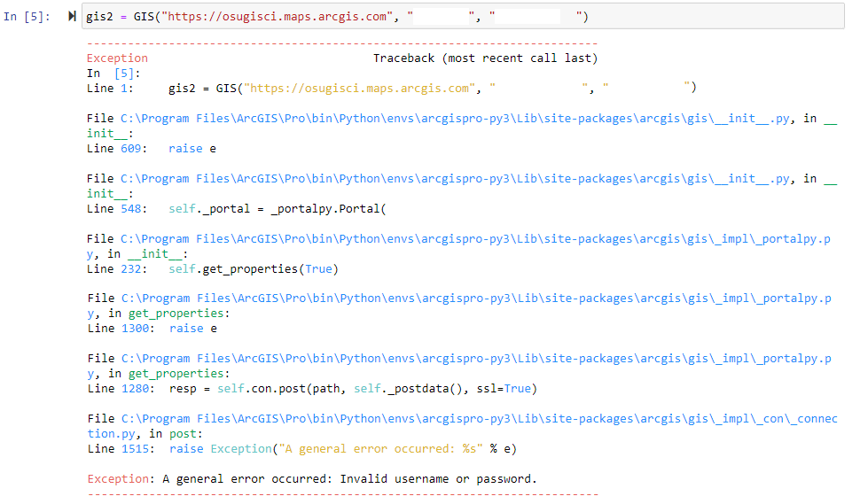The image size is (860, 504).
Task: Click the second _portalpy.py file path
Action: pos(459,305)
